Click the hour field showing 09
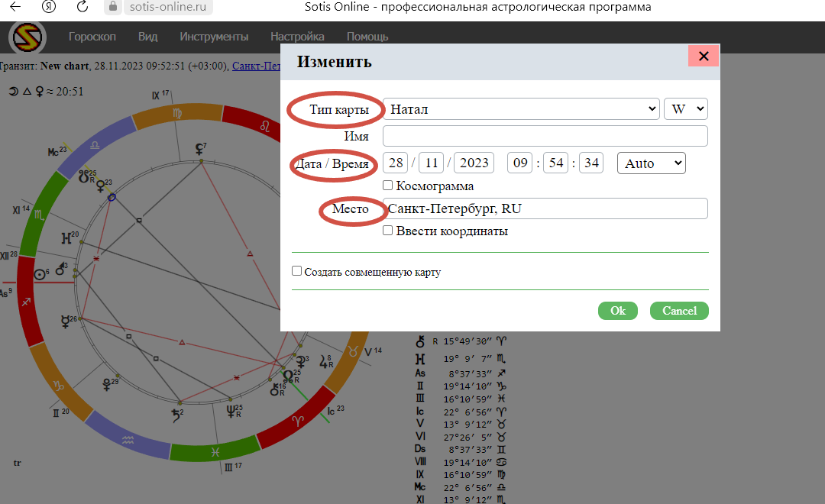 click(520, 163)
